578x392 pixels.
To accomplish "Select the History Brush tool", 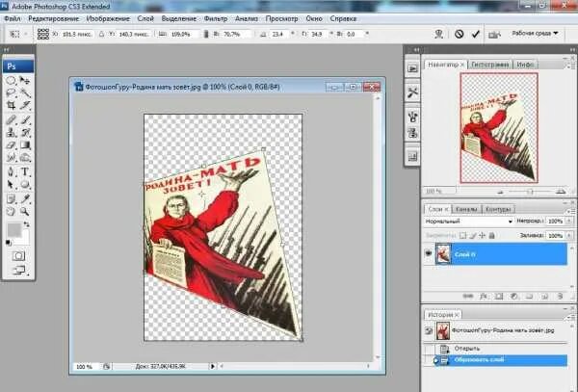I will click(25, 132).
